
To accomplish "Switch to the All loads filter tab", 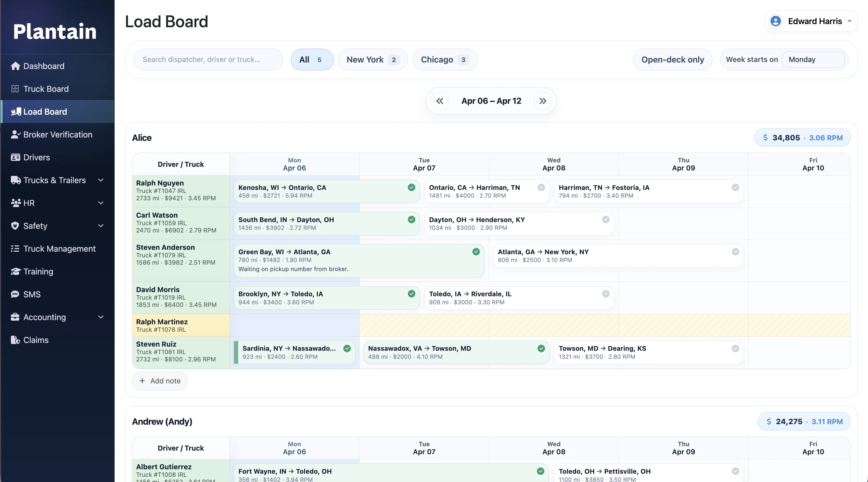I will 312,59.
